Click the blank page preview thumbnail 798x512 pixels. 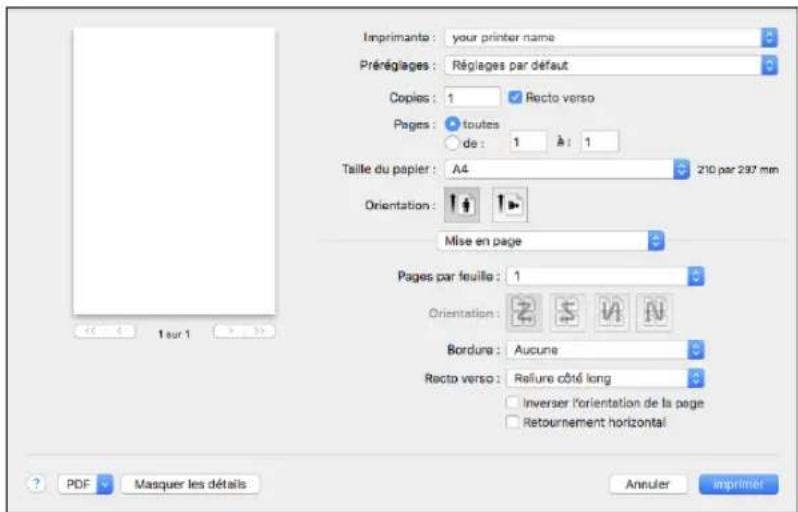[174, 171]
